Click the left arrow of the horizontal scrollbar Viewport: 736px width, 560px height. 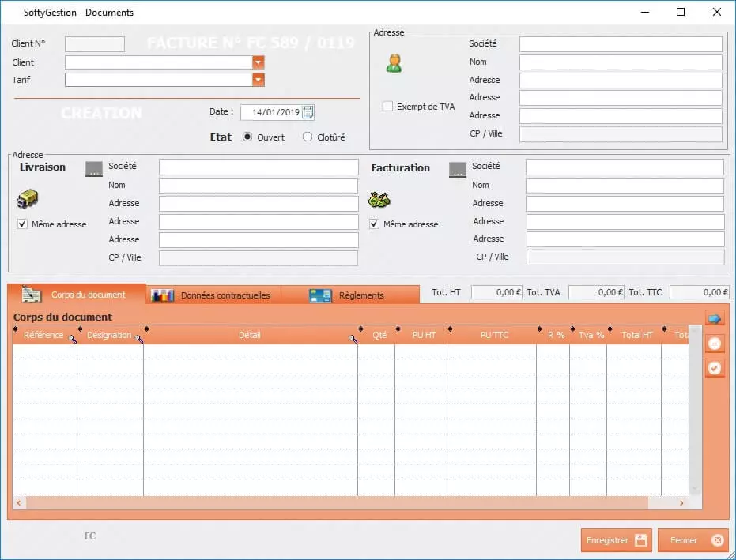click(x=19, y=503)
